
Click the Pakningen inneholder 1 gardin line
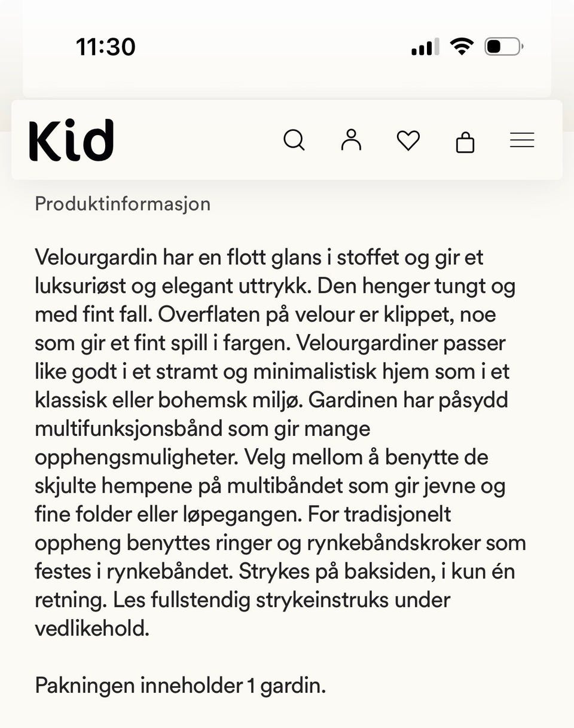[180, 686]
